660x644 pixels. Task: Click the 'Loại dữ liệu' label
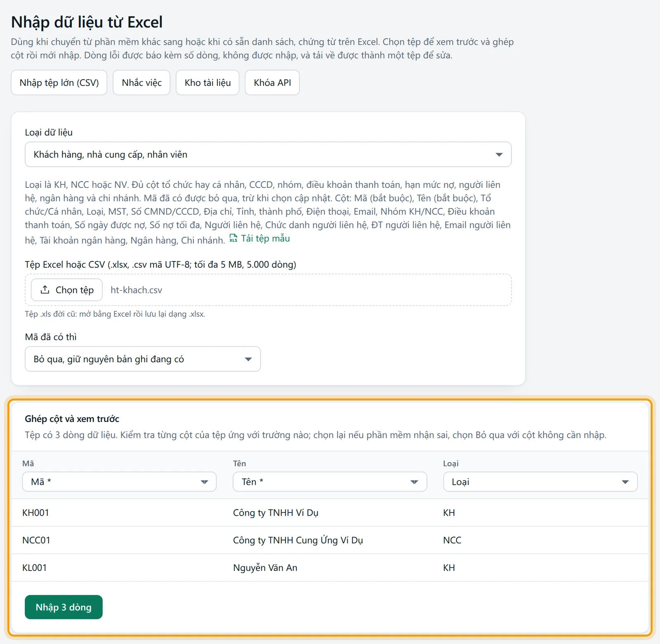pyautogui.click(x=49, y=132)
